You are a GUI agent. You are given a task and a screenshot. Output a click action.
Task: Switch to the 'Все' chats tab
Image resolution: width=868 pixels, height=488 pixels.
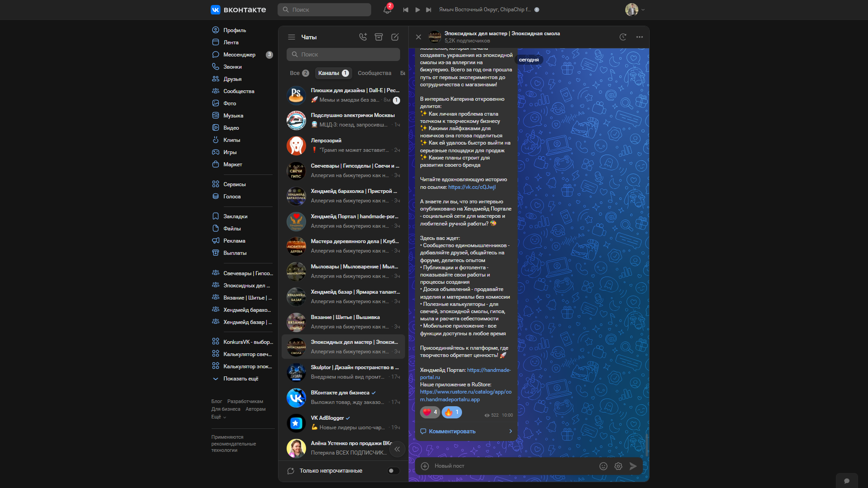pyautogui.click(x=299, y=73)
